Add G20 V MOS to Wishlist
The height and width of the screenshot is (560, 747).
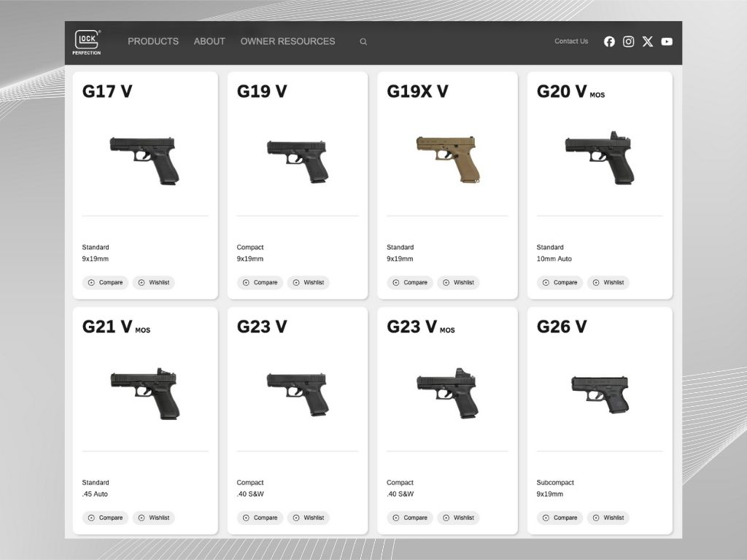click(608, 282)
